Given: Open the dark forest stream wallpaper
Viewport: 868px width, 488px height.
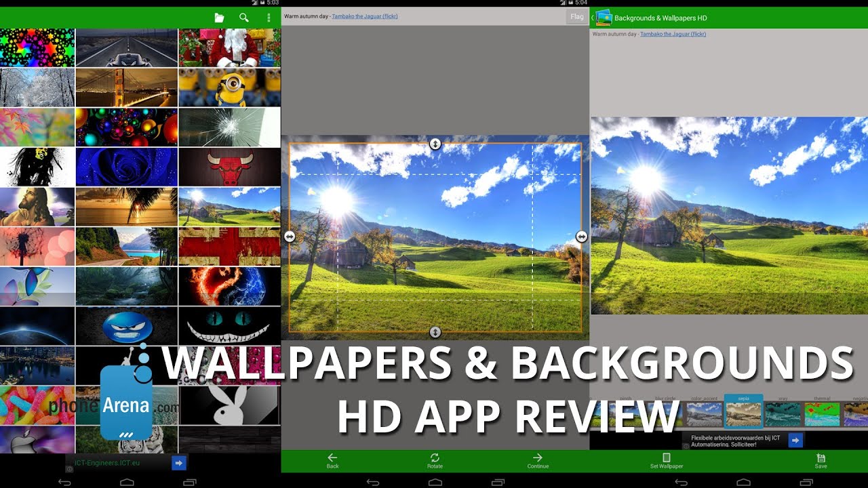Looking at the screenshot, I should coord(127,286).
